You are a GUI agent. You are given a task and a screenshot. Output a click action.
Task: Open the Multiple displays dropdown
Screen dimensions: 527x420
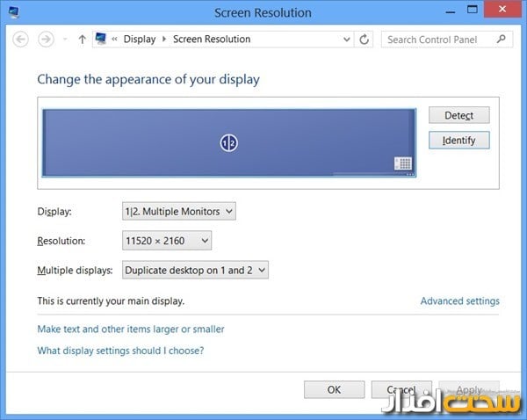click(195, 271)
